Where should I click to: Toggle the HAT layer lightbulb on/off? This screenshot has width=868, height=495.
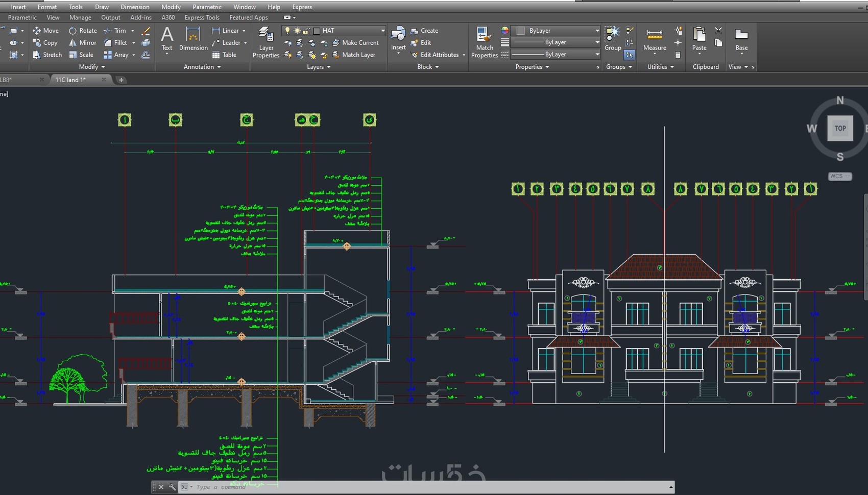287,31
